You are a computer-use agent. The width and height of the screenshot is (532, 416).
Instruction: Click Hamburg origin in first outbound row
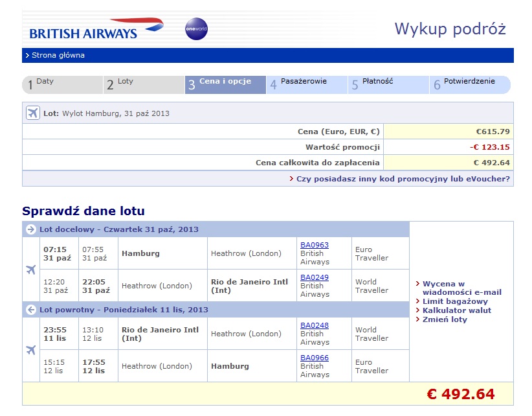[140, 253]
